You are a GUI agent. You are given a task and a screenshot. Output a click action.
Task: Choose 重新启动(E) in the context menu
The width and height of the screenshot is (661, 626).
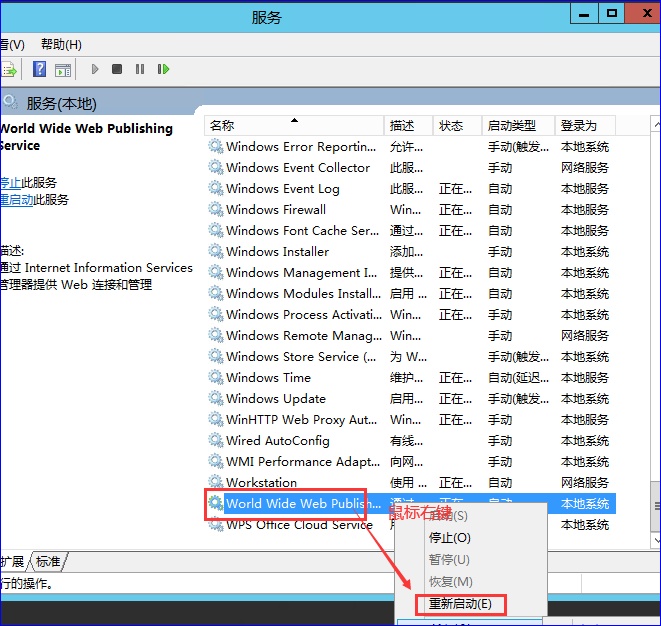point(460,604)
